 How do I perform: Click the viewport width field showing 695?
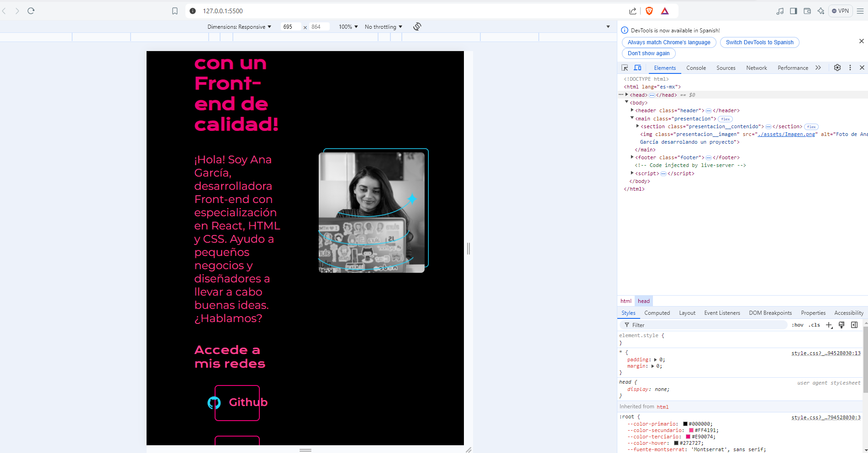290,27
